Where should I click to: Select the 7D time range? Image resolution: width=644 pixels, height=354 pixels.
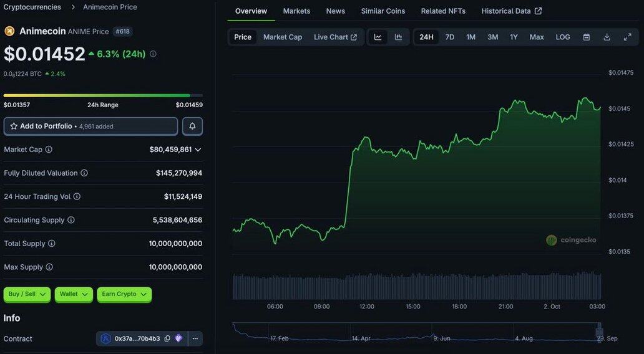tap(449, 37)
